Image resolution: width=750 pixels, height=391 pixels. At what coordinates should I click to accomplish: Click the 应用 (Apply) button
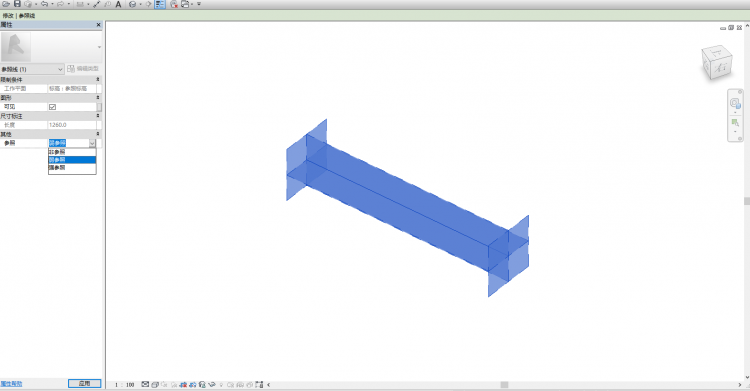[x=84, y=383]
